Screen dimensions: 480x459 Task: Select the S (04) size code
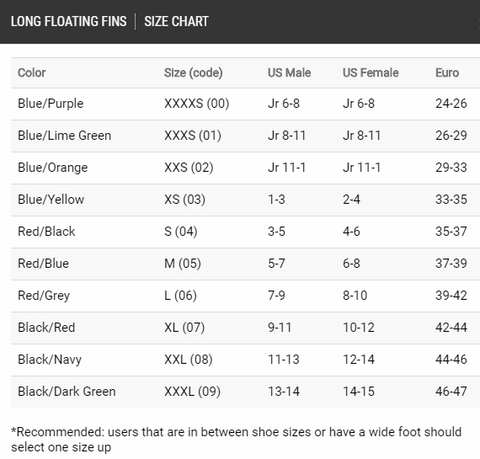click(x=181, y=231)
